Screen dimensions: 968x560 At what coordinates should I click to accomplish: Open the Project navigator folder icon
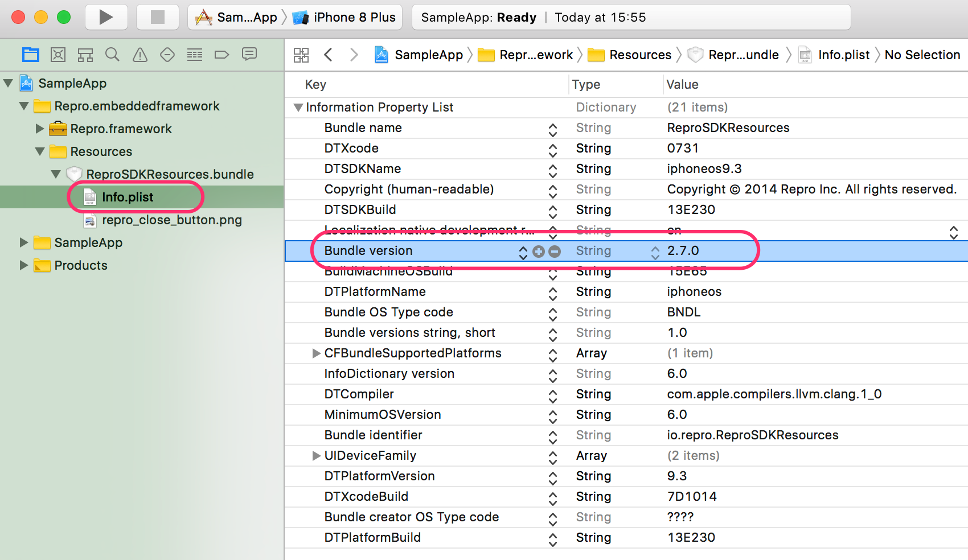(31, 55)
